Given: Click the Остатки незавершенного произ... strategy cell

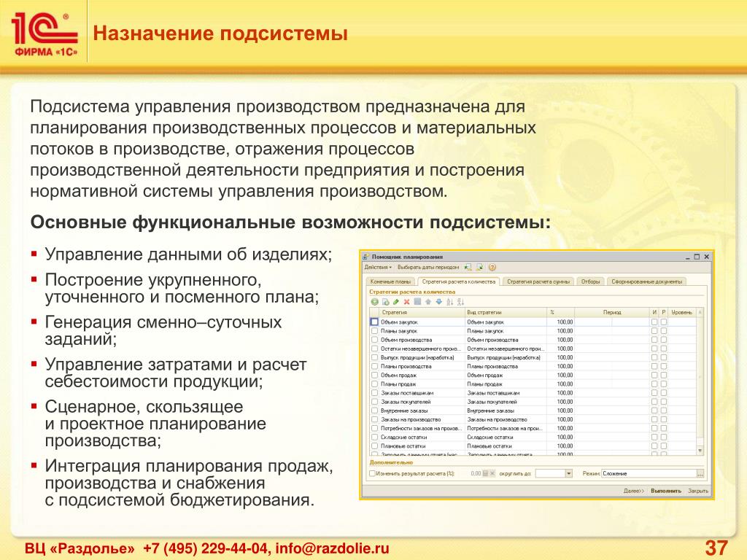Looking at the screenshot, I should 422,349.
